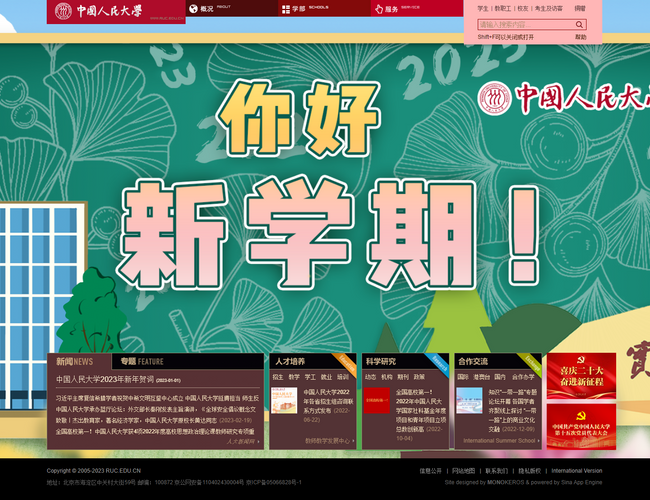The image size is (650, 500).
Task: Open the 2022 national fund article text
Action: pos(421,415)
